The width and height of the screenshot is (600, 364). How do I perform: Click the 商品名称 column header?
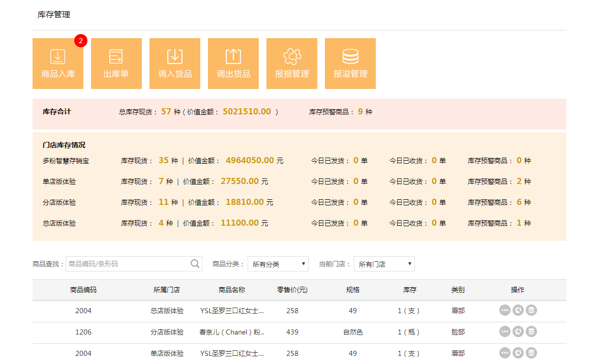click(231, 290)
